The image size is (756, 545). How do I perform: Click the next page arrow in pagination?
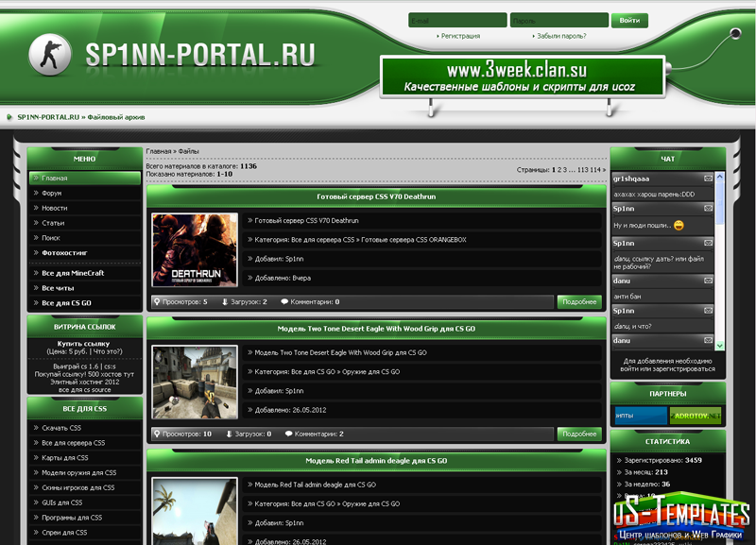(x=604, y=170)
